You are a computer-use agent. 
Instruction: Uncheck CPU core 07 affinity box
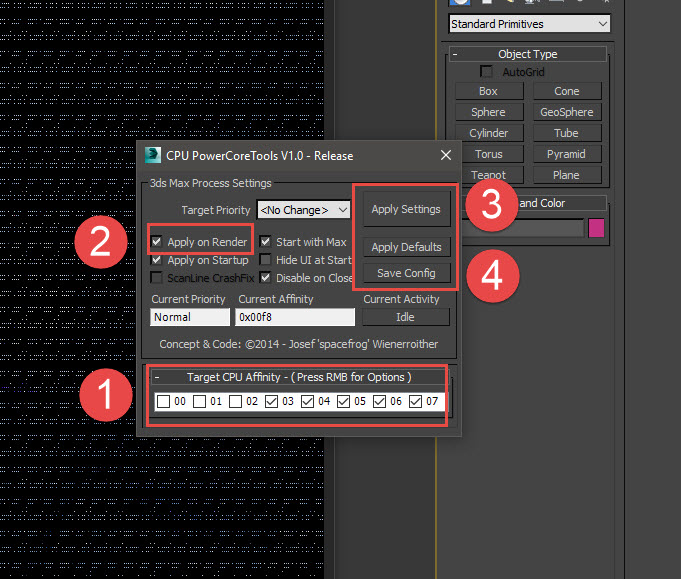click(x=416, y=401)
